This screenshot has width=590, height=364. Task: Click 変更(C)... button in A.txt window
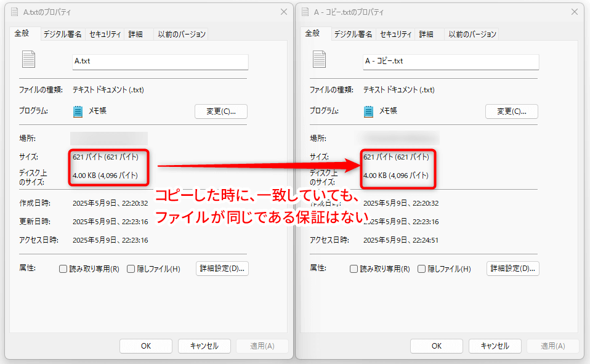221,111
